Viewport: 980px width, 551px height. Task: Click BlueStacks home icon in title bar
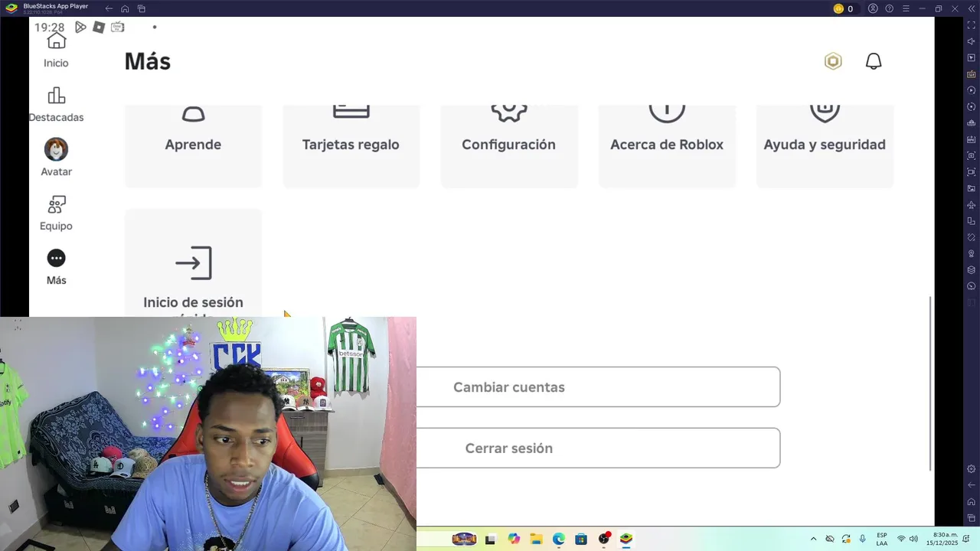125,8
